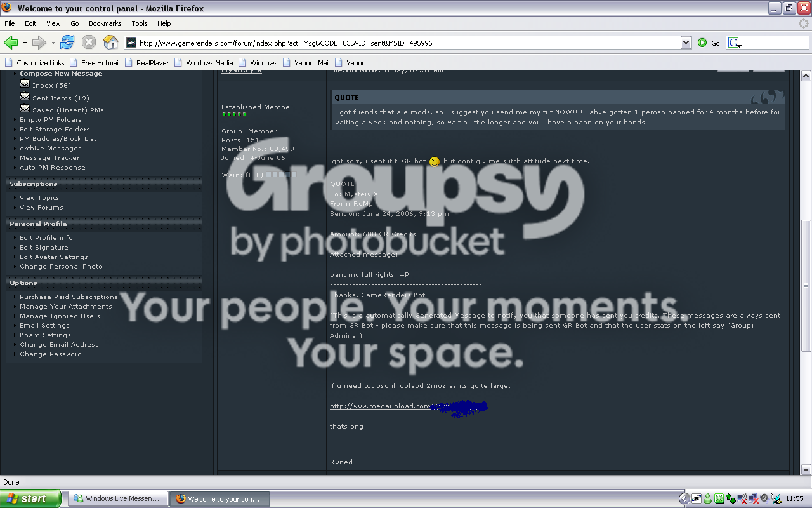Open Message Tracker link
Screen dimensions: 812x508
click(49, 157)
